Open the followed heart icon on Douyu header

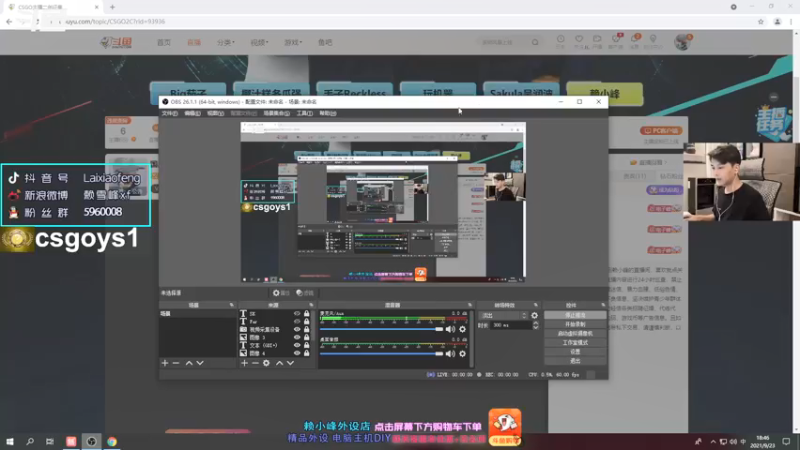(579, 41)
